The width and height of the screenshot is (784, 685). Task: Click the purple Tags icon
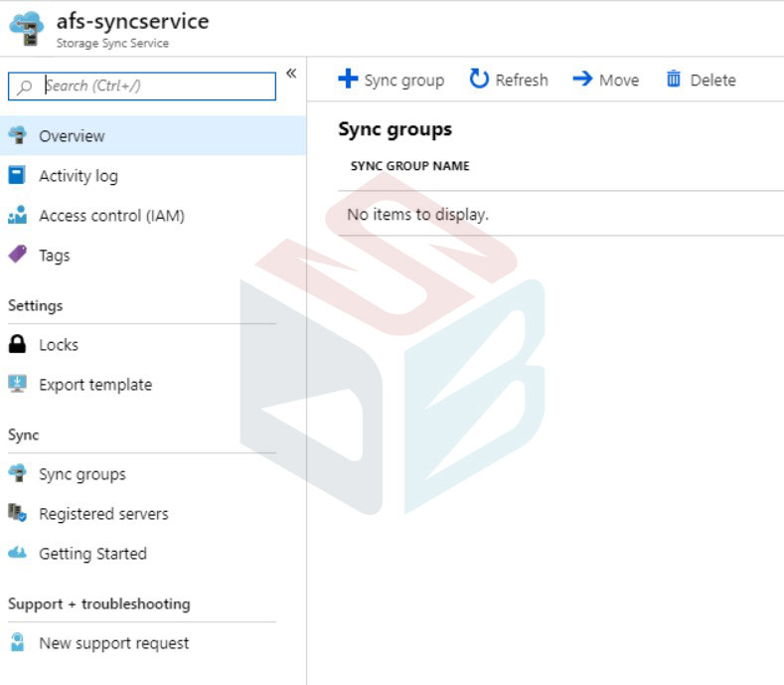[x=18, y=255]
